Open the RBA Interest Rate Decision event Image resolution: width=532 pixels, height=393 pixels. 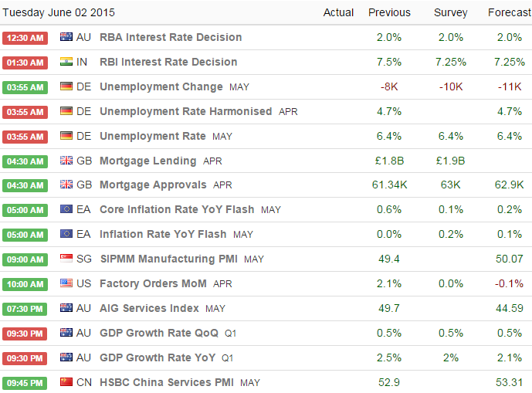click(x=171, y=37)
